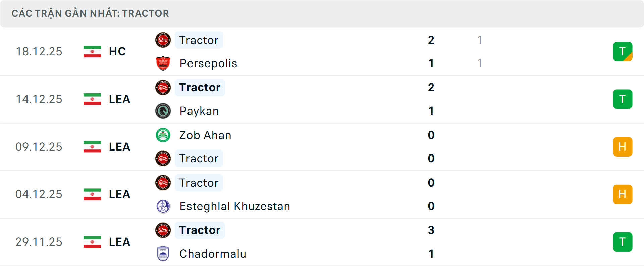644x266 pixels.
Task: Click the Zob Ahan club logo
Action: (163, 135)
